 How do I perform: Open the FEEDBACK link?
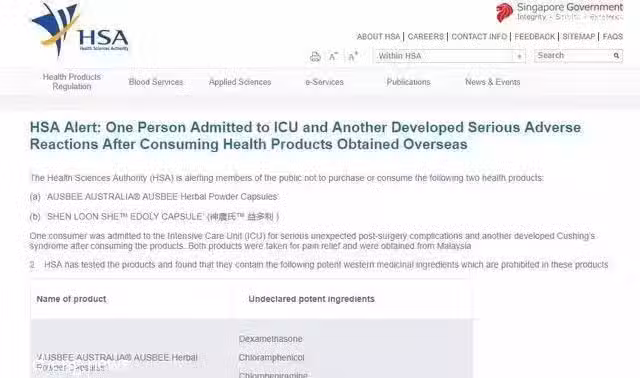[x=535, y=37]
